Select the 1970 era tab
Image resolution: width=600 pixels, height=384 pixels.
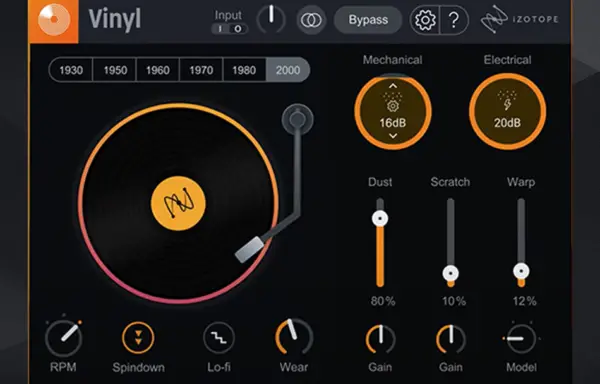tap(201, 70)
